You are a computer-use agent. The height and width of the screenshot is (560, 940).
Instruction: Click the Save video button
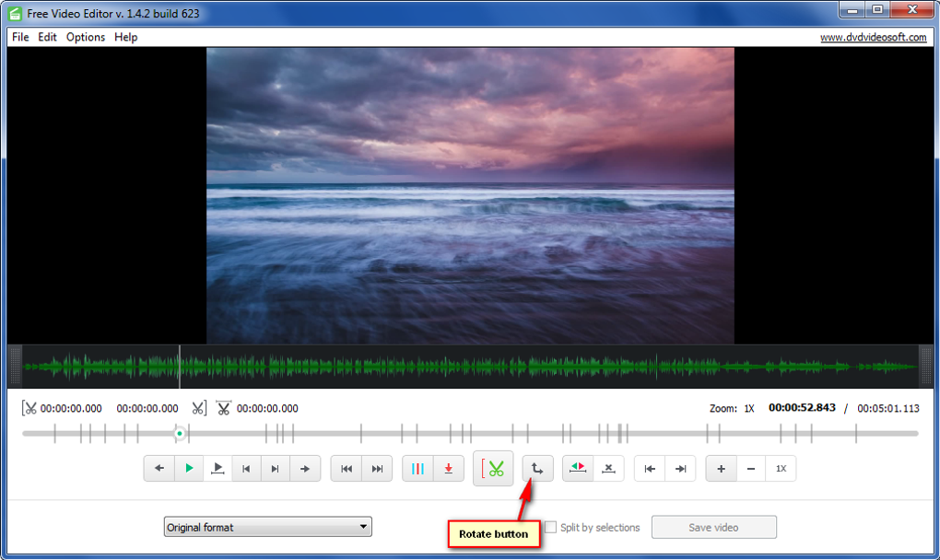[x=714, y=527]
